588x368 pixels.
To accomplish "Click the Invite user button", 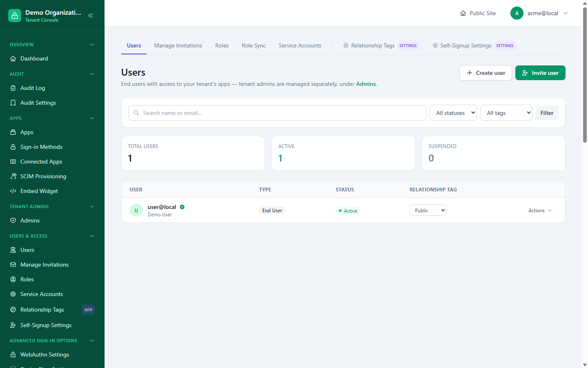I will (540, 73).
